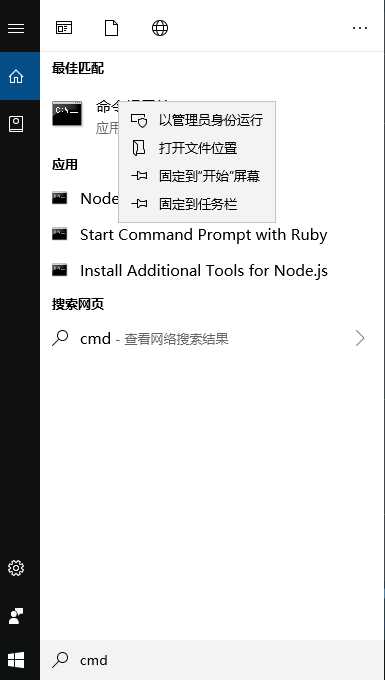Open the notebook icon in sidebar
The width and height of the screenshot is (385, 680).
point(16,124)
